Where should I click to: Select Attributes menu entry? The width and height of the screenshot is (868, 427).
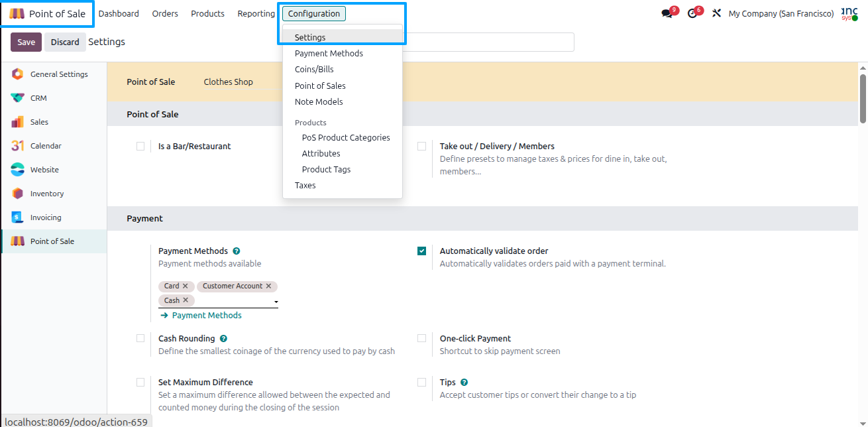click(343, 154)
